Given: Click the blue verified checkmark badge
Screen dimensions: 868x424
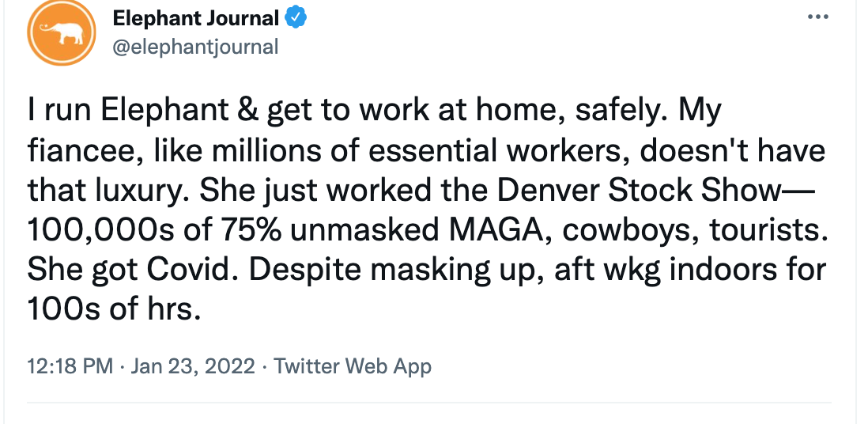Looking at the screenshot, I should click(x=296, y=18).
